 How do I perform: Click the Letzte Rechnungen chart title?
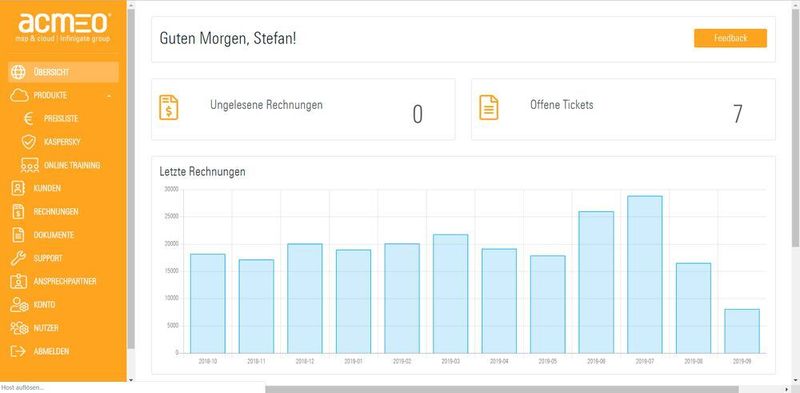(x=203, y=172)
